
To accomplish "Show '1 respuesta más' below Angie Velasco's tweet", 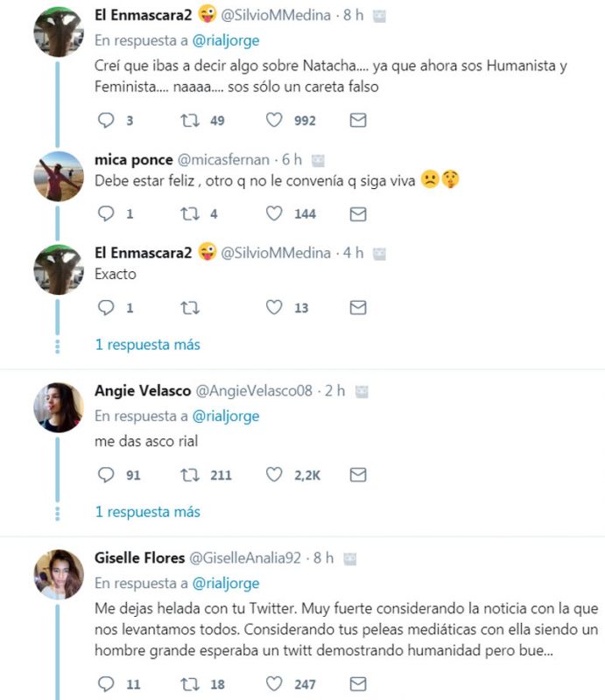I will click(x=147, y=512).
